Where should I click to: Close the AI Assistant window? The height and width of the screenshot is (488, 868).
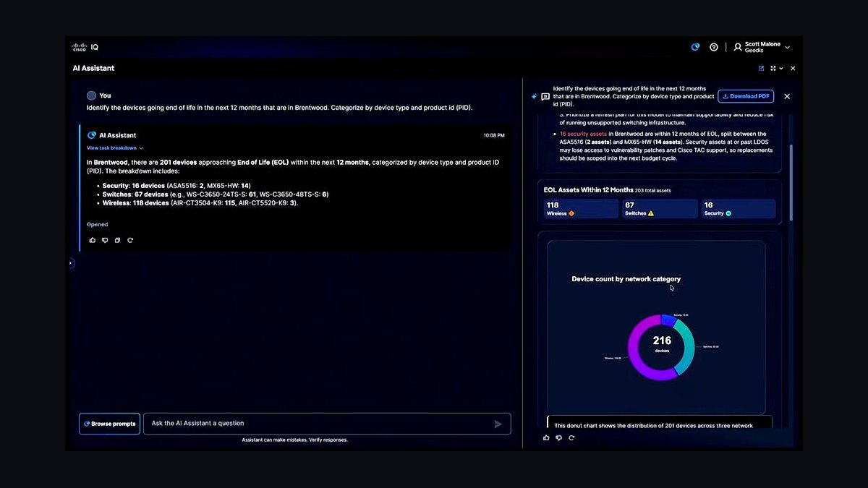pyautogui.click(x=793, y=68)
